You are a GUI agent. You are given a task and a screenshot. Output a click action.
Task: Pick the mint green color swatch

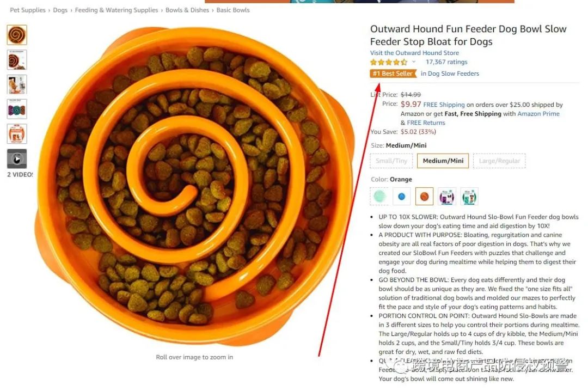(379, 196)
